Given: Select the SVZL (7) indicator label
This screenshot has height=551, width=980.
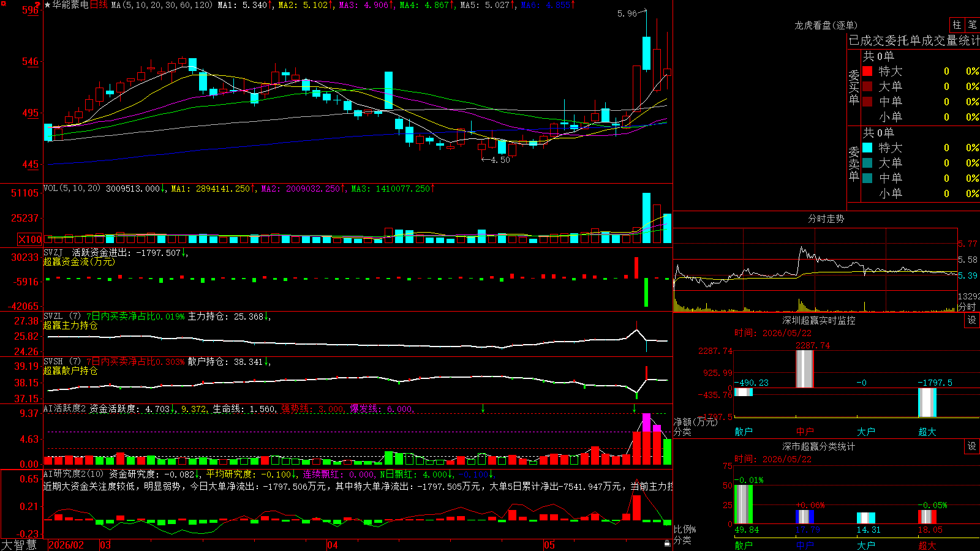Looking at the screenshot, I should click(62, 317).
